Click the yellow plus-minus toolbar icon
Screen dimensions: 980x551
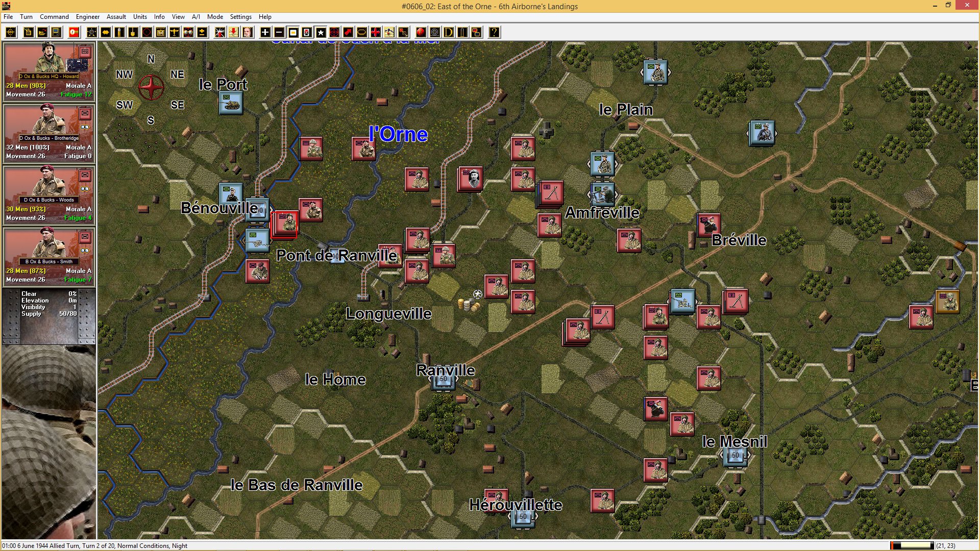(x=202, y=32)
